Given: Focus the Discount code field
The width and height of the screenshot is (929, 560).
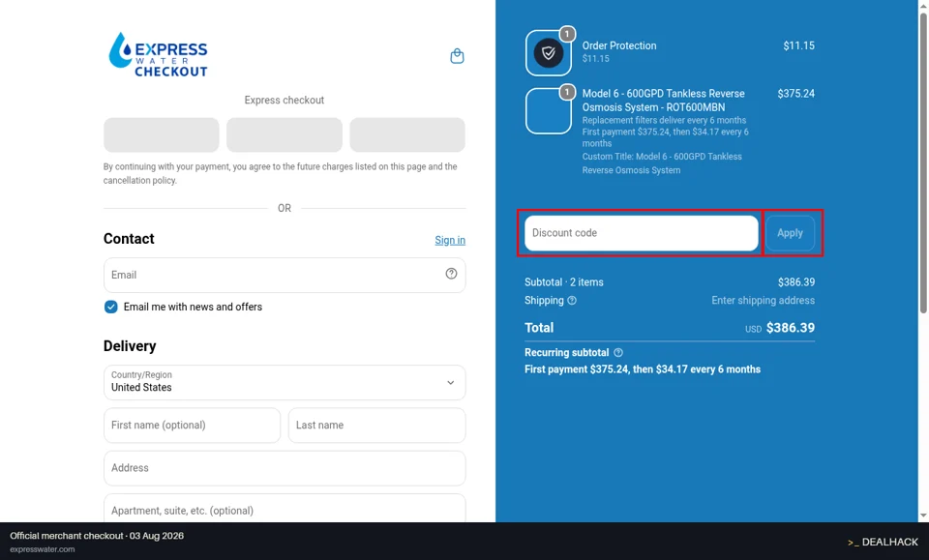Looking at the screenshot, I should 641,233.
